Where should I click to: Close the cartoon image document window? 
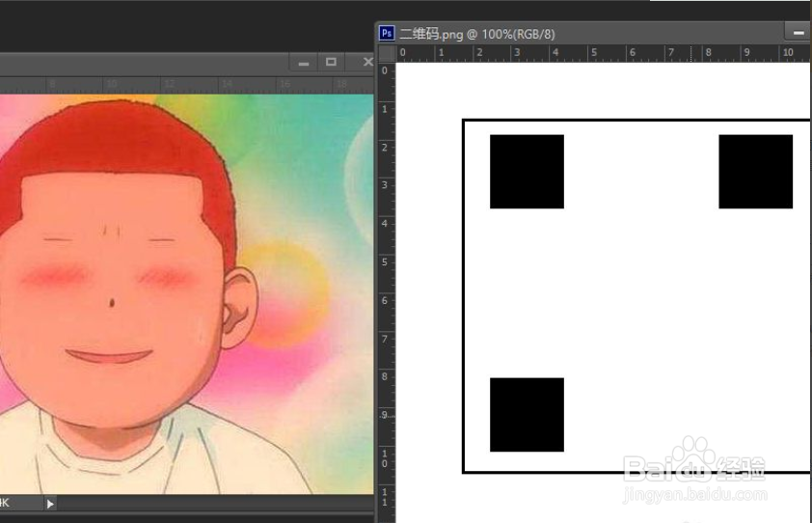pyautogui.click(x=367, y=62)
